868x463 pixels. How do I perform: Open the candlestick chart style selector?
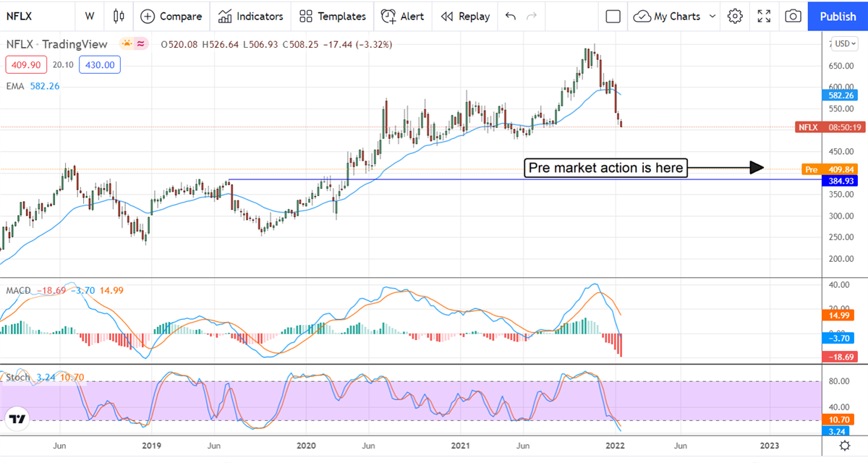[x=119, y=16]
